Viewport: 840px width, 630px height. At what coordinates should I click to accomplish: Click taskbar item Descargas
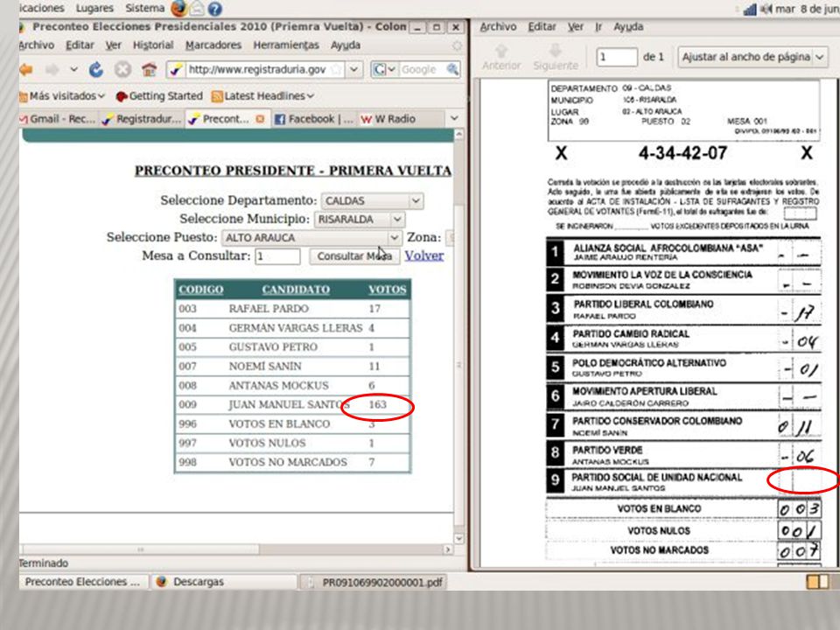pos(222,582)
